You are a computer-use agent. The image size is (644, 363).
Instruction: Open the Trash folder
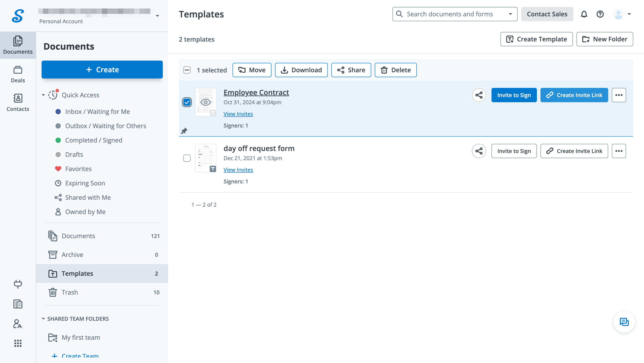[70, 292]
